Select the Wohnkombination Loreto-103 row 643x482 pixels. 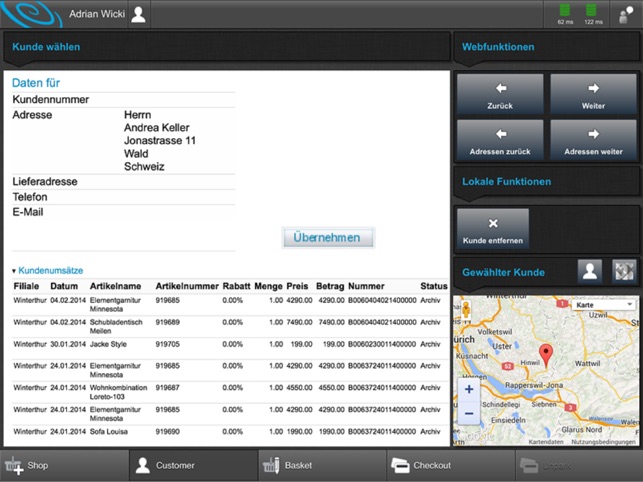(x=230, y=392)
